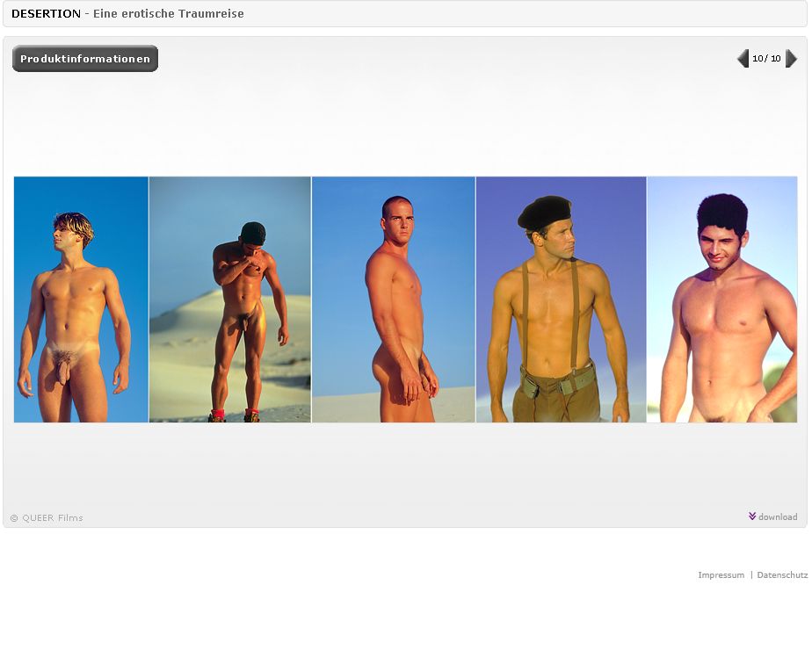Click the next image arrow

(x=791, y=59)
